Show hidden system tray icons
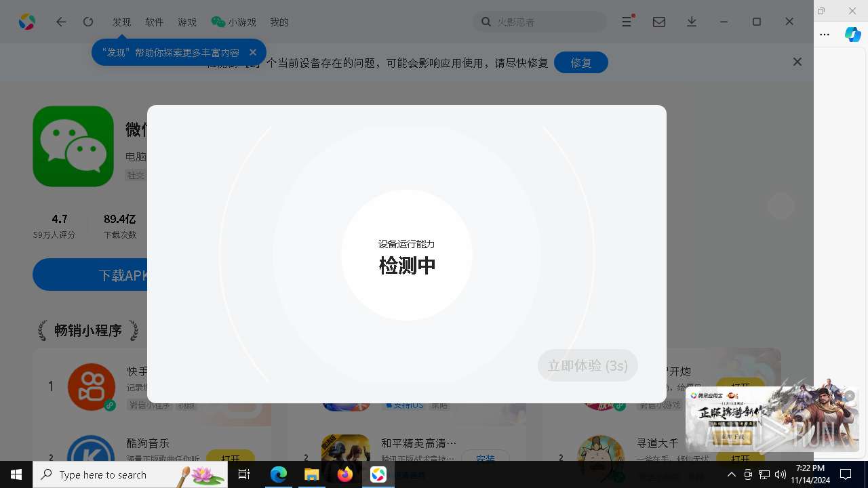Viewport: 868px width, 488px height. coord(731,474)
